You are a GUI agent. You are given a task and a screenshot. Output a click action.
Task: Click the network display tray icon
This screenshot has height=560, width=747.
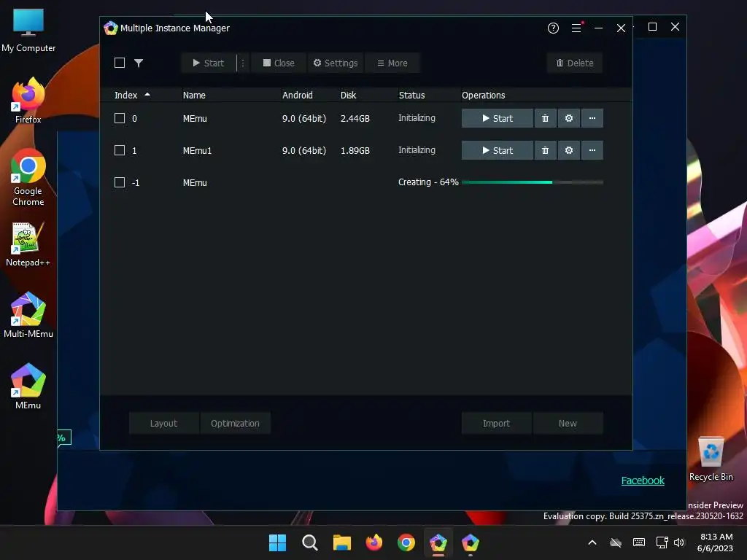coord(662,542)
